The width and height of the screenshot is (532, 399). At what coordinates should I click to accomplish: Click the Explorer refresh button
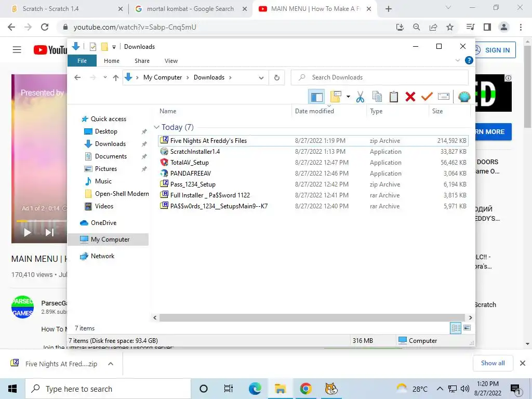point(277,77)
